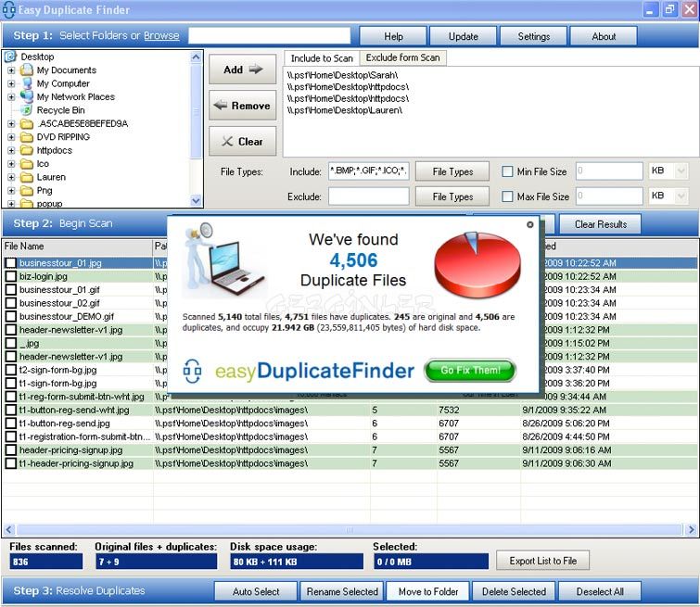700x607 pixels.
Task: Check the box for t2-sign-form-bg.jpg
Action: pyautogui.click(x=11, y=370)
